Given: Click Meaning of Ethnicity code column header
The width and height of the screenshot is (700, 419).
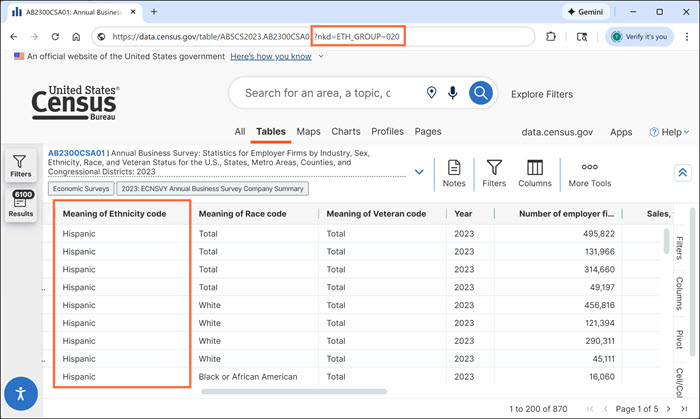Looking at the screenshot, I should click(114, 214).
